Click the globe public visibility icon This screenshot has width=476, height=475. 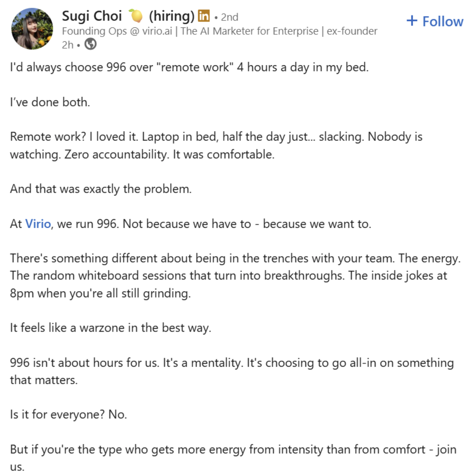tap(90, 44)
